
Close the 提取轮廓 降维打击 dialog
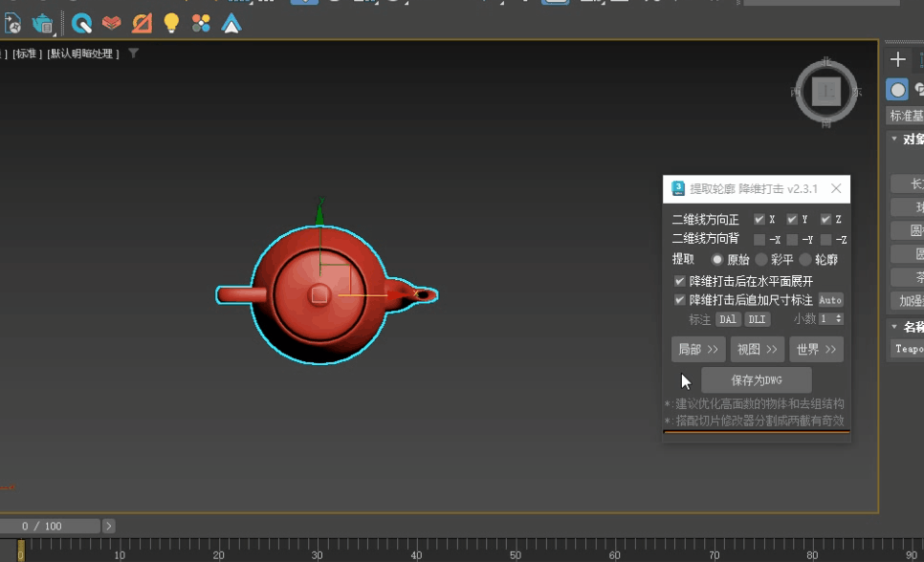point(836,188)
